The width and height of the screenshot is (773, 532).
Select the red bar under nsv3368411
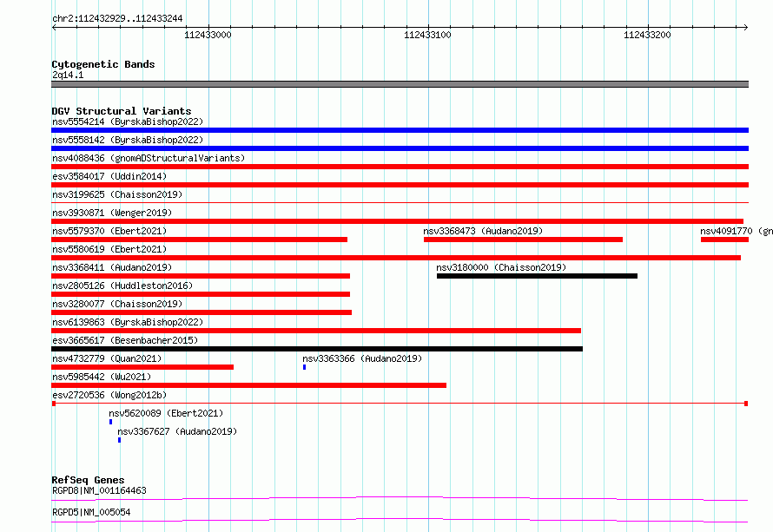coord(201,276)
